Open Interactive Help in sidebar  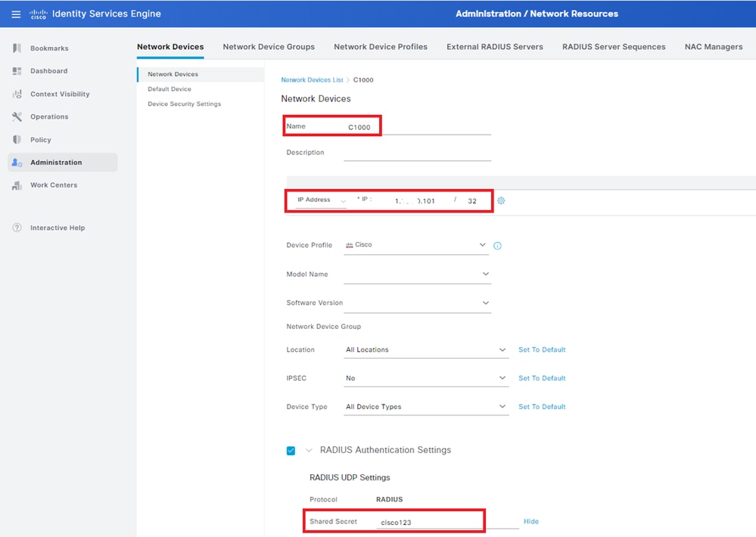click(58, 228)
